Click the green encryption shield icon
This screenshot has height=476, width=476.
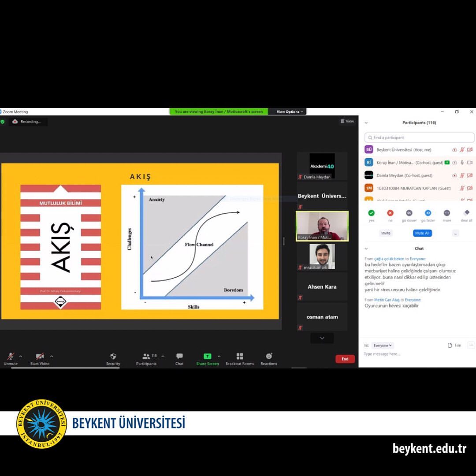click(3, 122)
